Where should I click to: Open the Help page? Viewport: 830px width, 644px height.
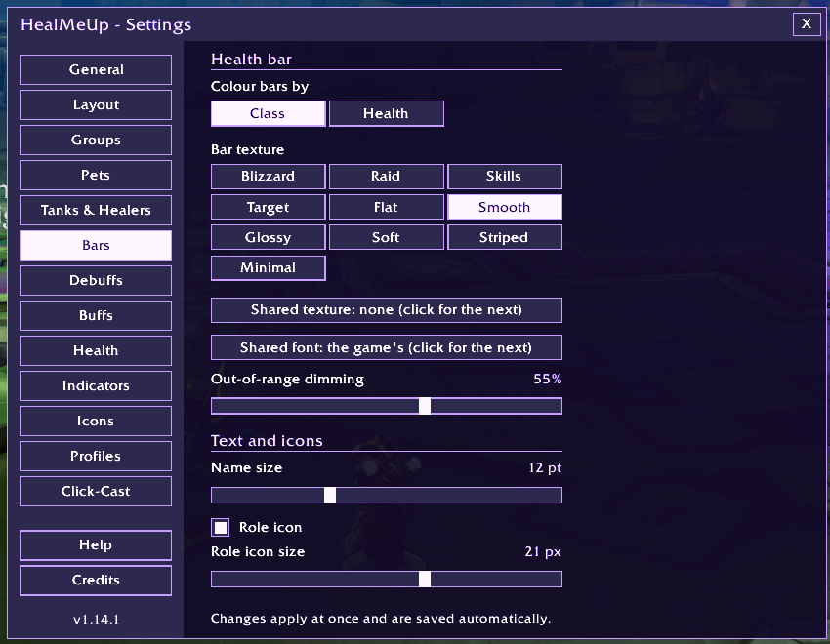(x=96, y=545)
